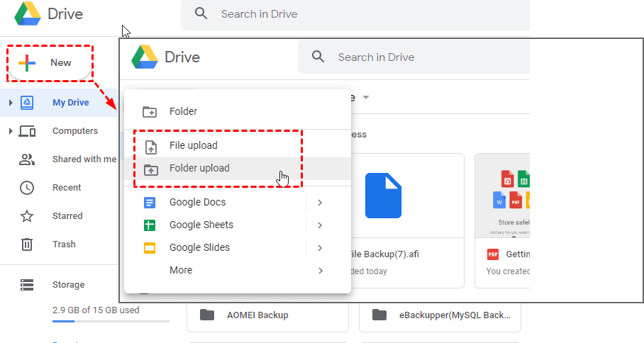Click the Google Sheets green icon
This screenshot has height=343, width=644.
pyautogui.click(x=150, y=225)
